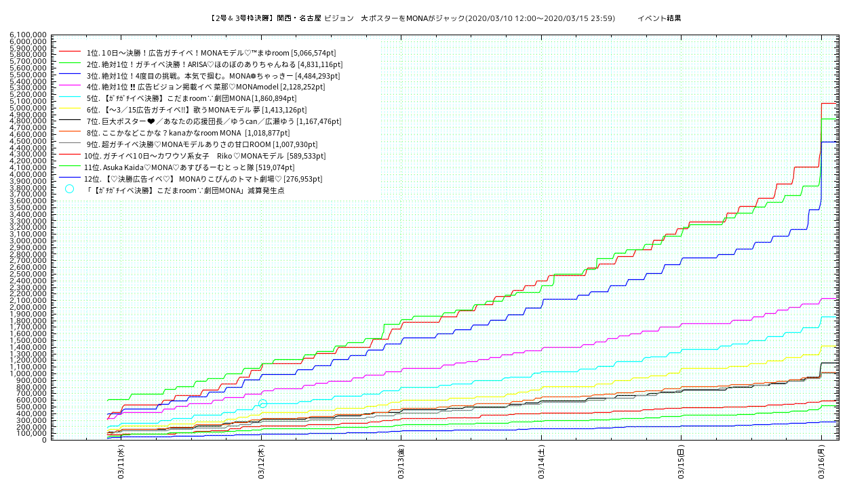Click the green line swatch for 2位
Screen dimensions: 868x488
pyautogui.click(x=70, y=63)
